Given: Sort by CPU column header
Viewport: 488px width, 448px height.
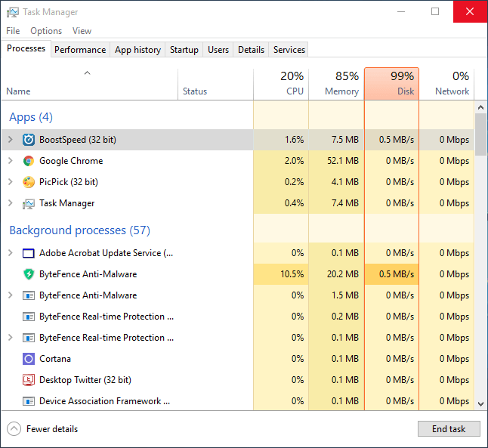Looking at the screenshot, I should coord(281,85).
